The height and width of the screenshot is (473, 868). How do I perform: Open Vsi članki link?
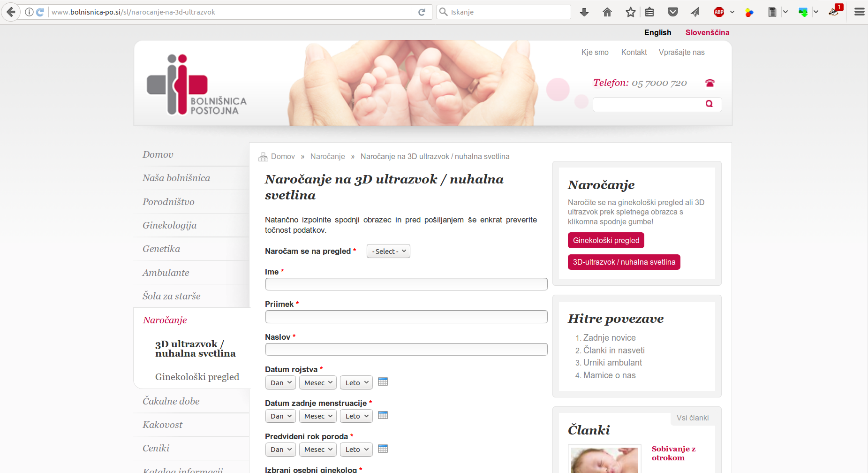[692, 418]
